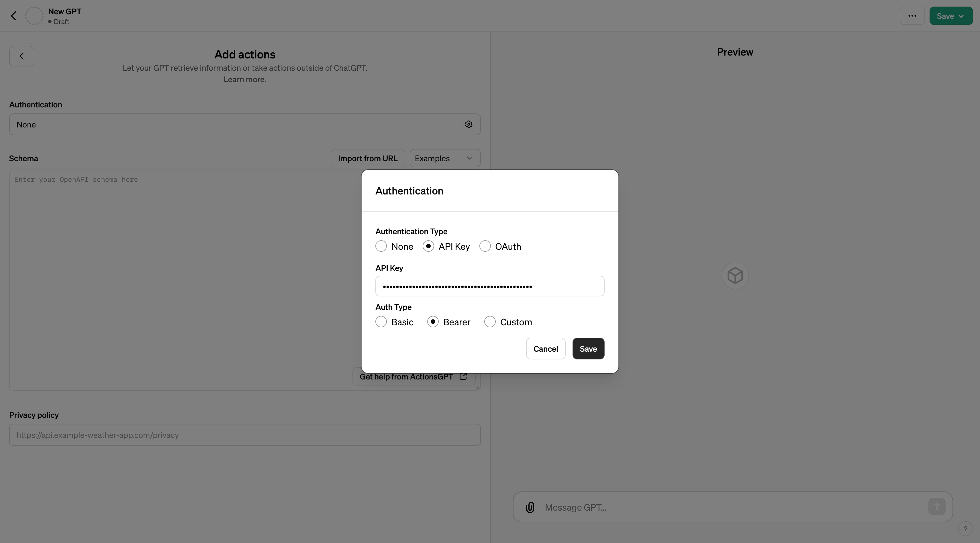
Task: Click the Cancel button in Authentication dialog
Action: [546, 349]
